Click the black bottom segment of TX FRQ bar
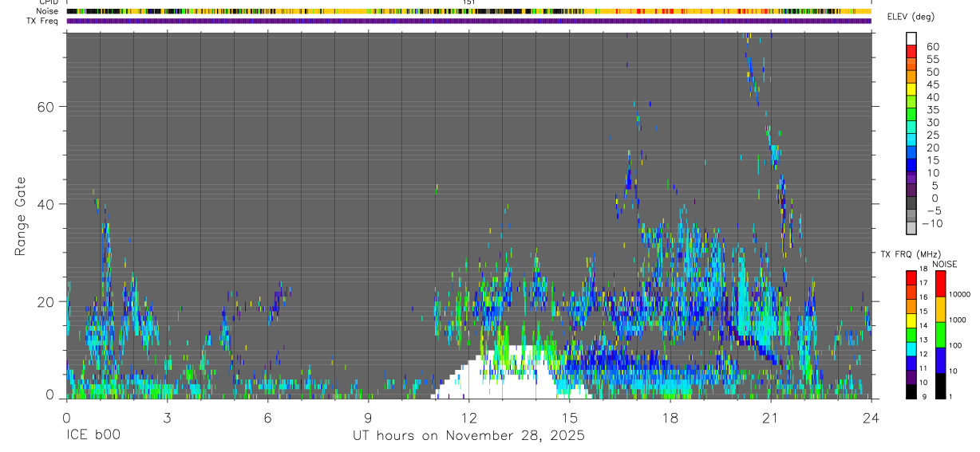980x452 pixels. (911, 391)
